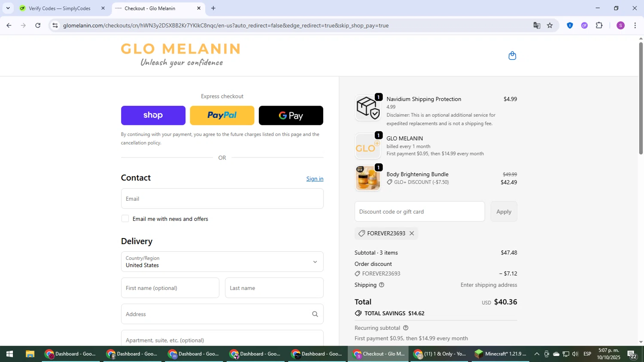Focus the Email input field
644x362 pixels.
click(222, 199)
